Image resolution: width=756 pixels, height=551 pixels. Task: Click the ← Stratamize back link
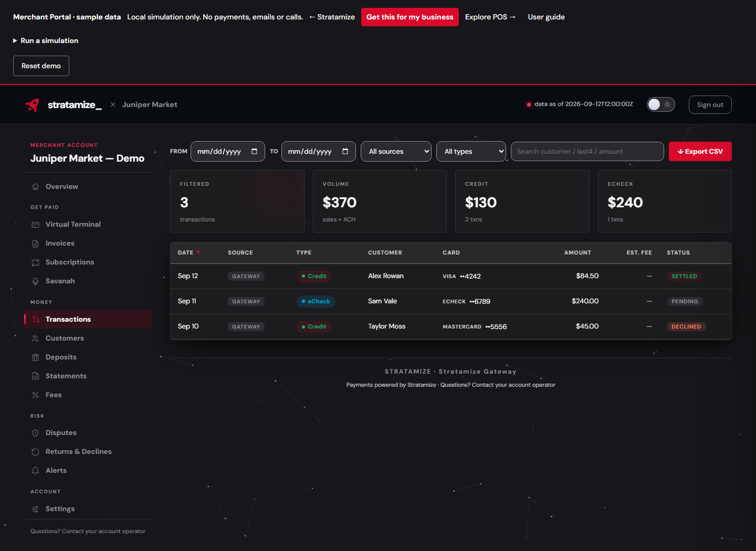click(332, 17)
